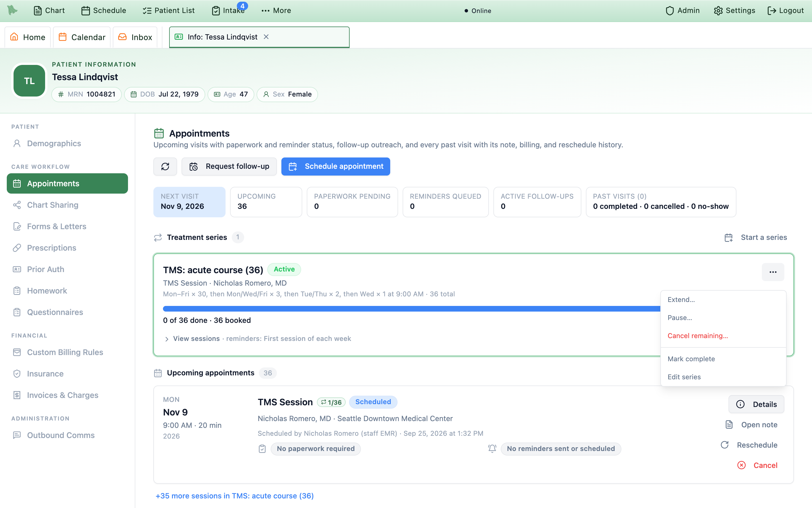The height and width of the screenshot is (508, 812).
Task: Expand View sessions chevron
Action: tap(167, 339)
